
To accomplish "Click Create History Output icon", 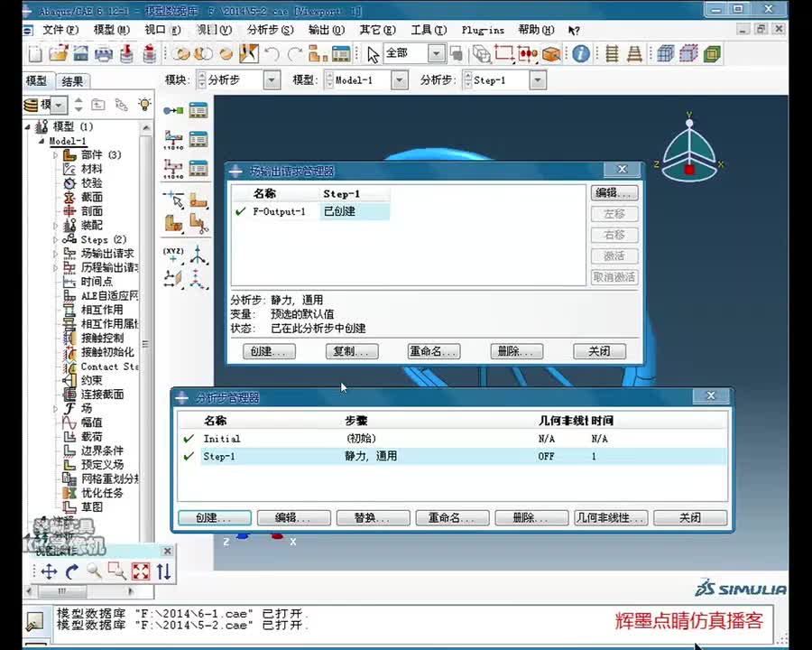I will 173,169.
